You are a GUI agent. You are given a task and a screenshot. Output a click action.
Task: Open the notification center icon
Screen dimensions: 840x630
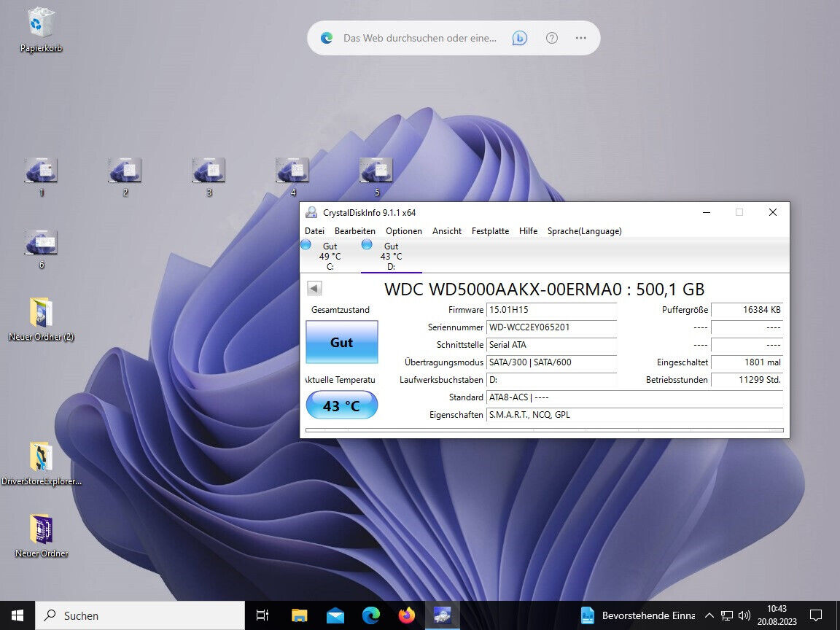tap(816, 615)
